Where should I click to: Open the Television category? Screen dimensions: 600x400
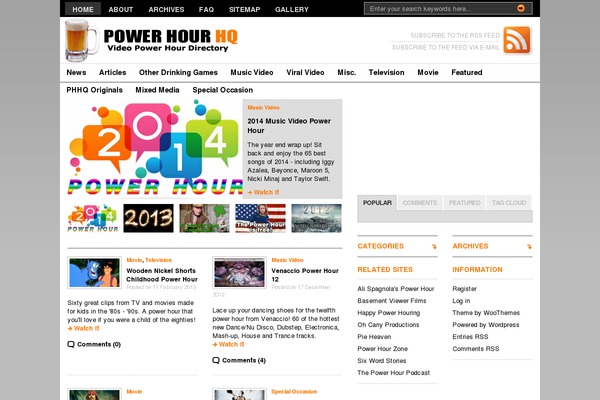click(x=386, y=72)
